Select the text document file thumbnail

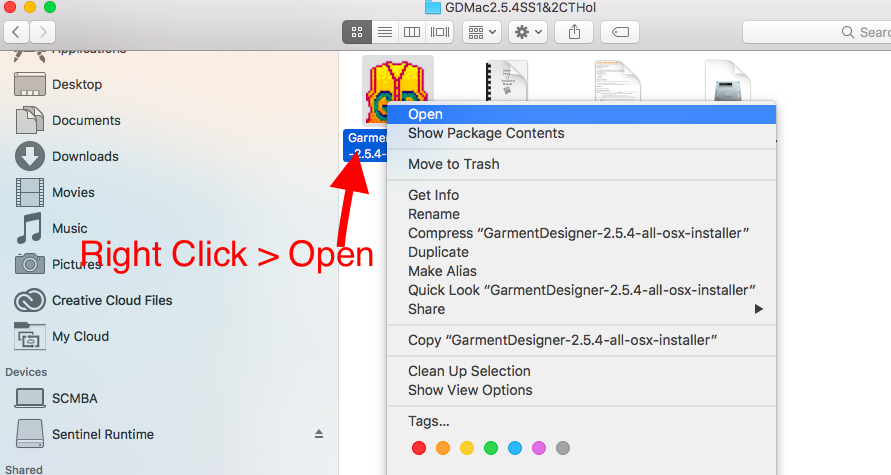point(618,80)
